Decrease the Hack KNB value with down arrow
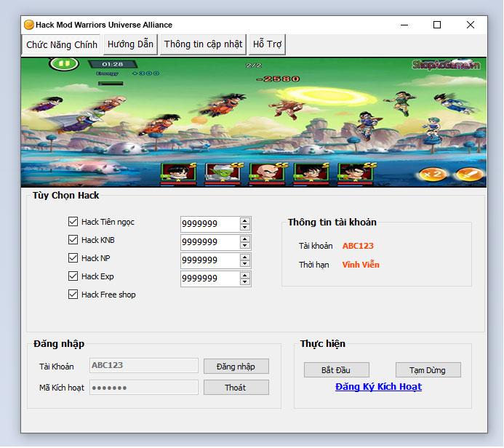Screen dimensions: 504x448 (245, 246)
